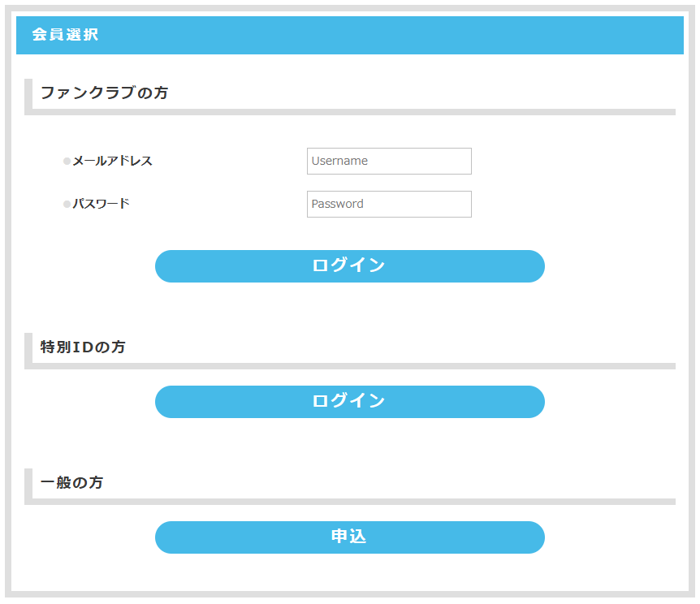Viewport: 700px width, 604px height.
Task: Click the メールアドレス field label
Action: click(112, 161)
